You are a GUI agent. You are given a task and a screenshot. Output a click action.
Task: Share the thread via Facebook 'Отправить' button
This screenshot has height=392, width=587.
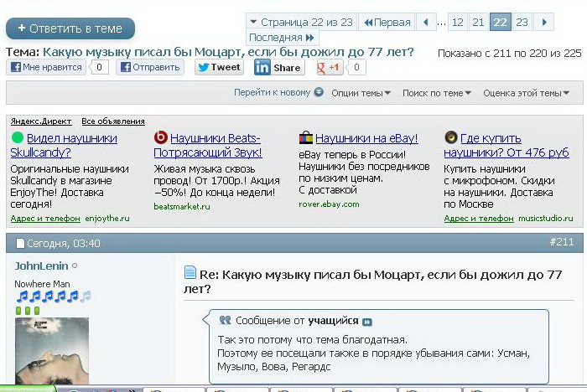pyautogui.click(x=149, y=68)
